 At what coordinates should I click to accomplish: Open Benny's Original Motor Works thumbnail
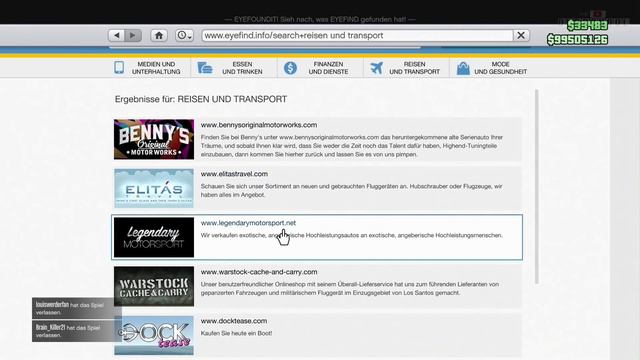pos(154,139)
